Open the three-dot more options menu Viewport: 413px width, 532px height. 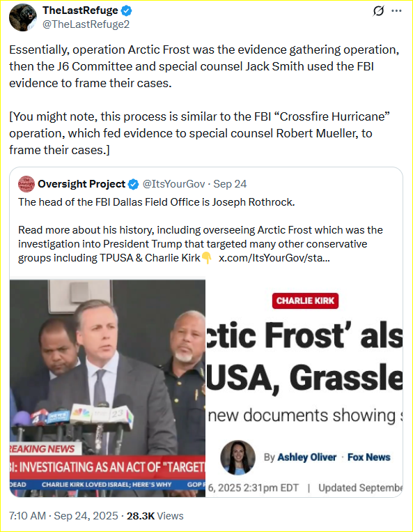pyautogui.click(x=396, y=11)
